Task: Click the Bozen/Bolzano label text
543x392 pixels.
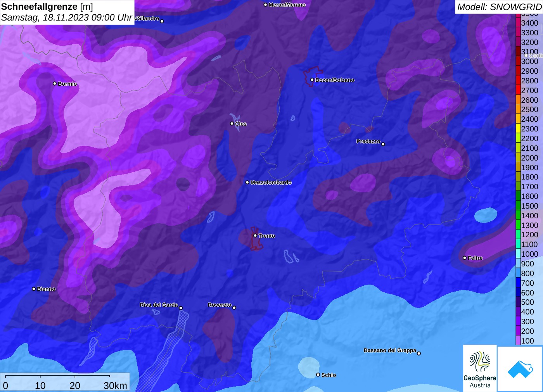Action: click(335, 80)
